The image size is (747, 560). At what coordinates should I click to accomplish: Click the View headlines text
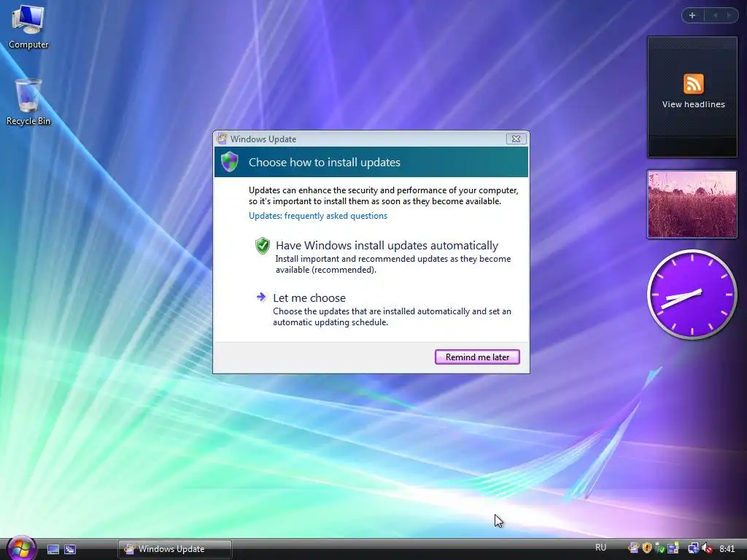693,104
